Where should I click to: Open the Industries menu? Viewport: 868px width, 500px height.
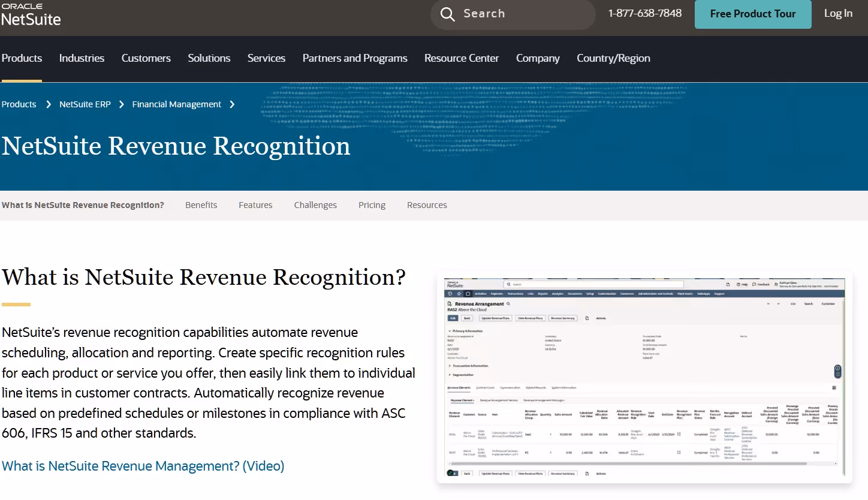tap(82, 58)
